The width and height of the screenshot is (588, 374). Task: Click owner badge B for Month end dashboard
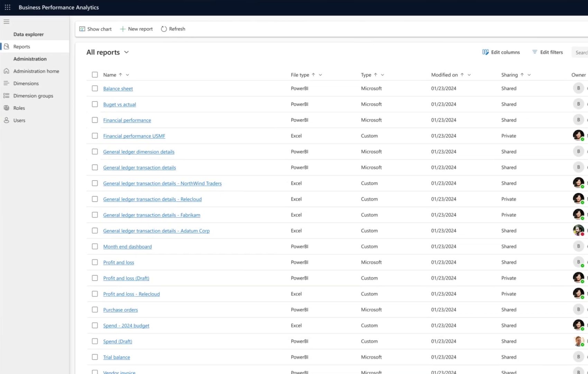click(x=579, y=246)
